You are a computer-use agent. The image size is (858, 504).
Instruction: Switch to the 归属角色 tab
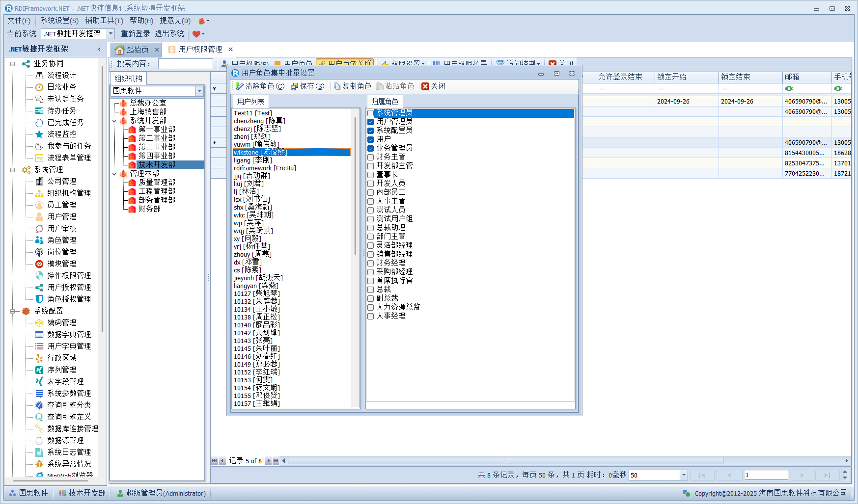click(x=385, y=102)
